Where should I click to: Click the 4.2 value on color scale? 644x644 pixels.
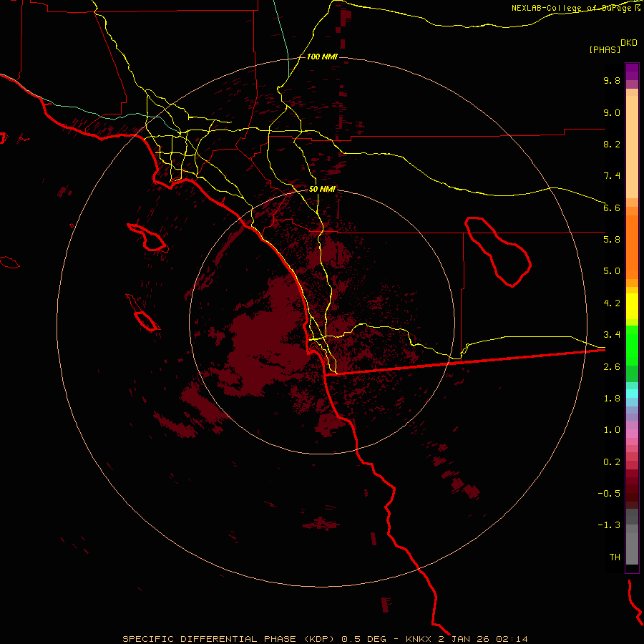point(612,303)
